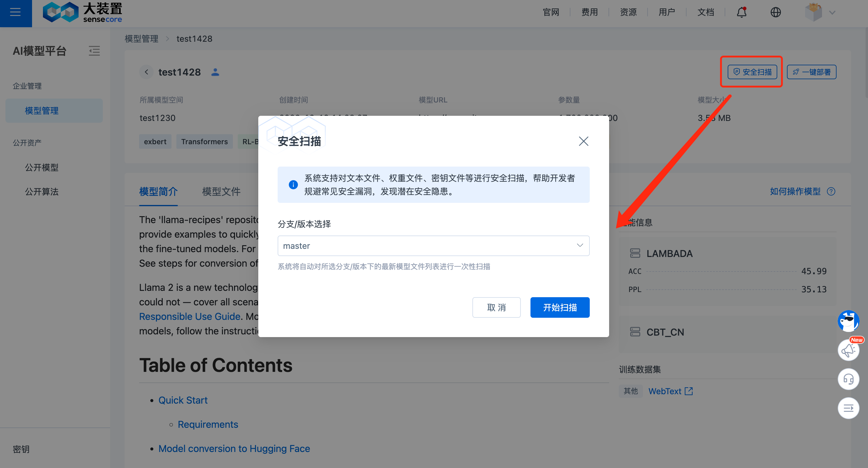The image size is (868, 468).
Task: Click the exbert tag
Action: click(155, 141)
